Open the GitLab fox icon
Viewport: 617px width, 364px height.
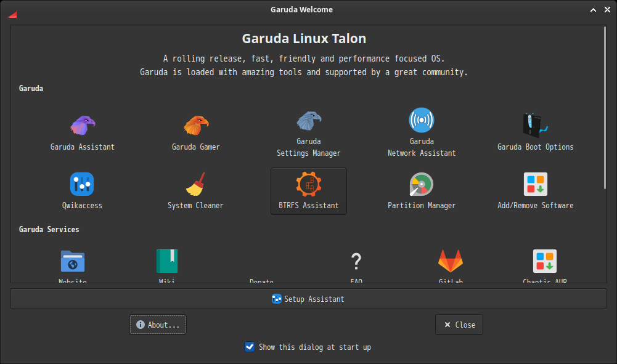(451, 261)
